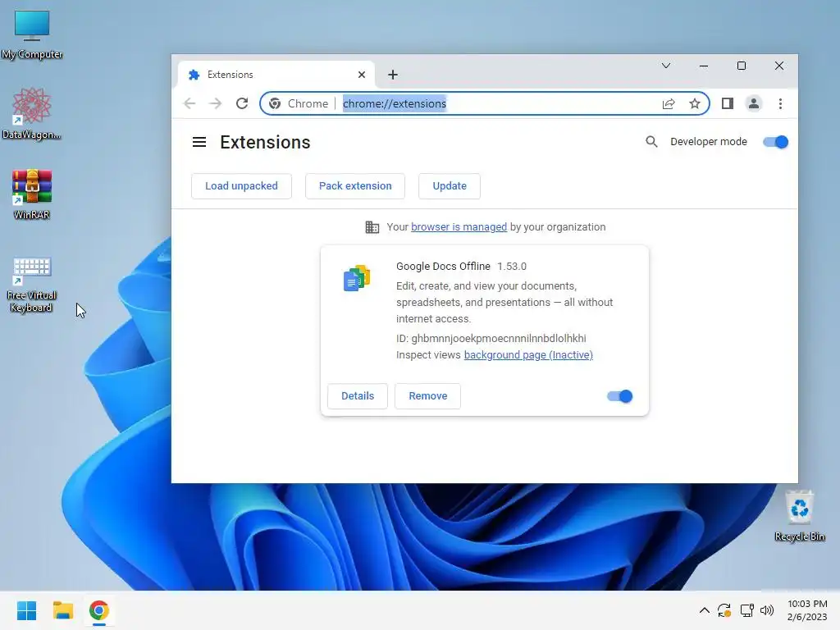Click the sync update tray icon

click(x=724, y=610)
